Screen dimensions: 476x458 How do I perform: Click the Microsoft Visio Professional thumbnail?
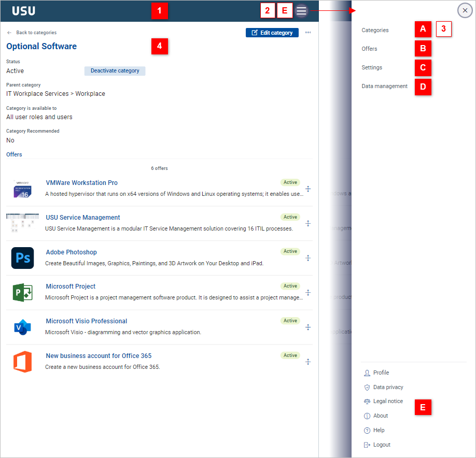(x=22, y=327)
